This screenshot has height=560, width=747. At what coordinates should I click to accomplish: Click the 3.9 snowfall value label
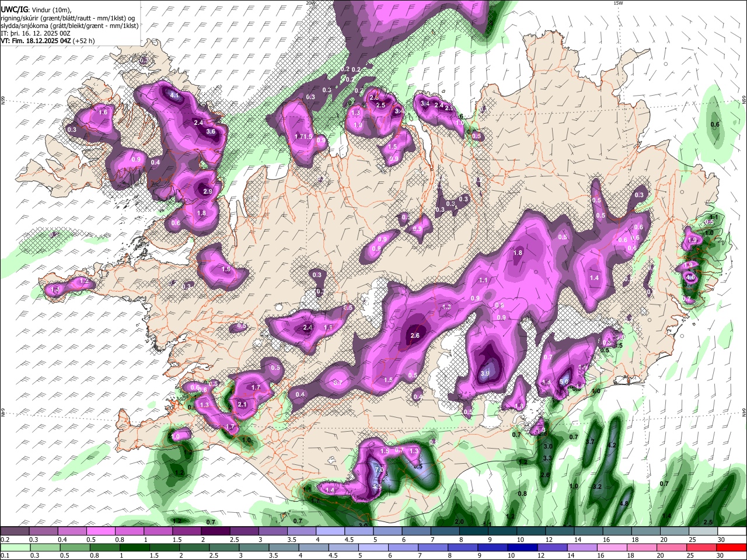pos(484,374)
